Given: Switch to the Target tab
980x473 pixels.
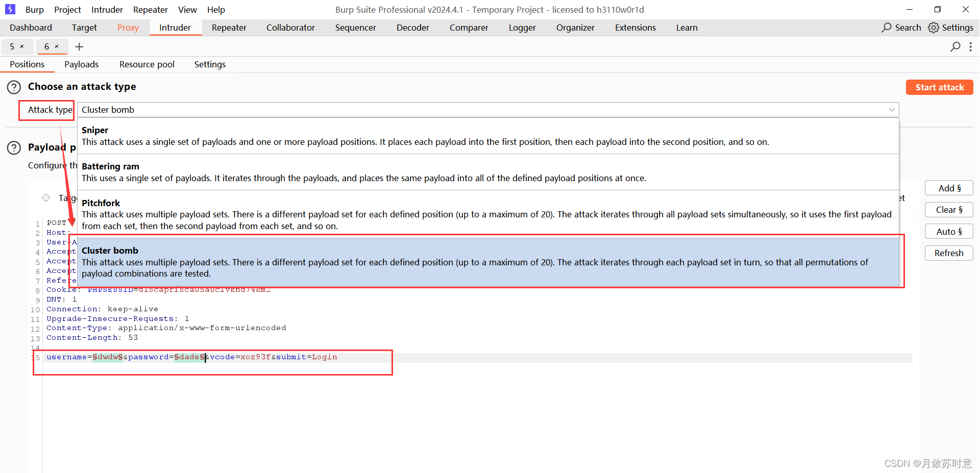Looking at the screenshot, I should (84, 28).
